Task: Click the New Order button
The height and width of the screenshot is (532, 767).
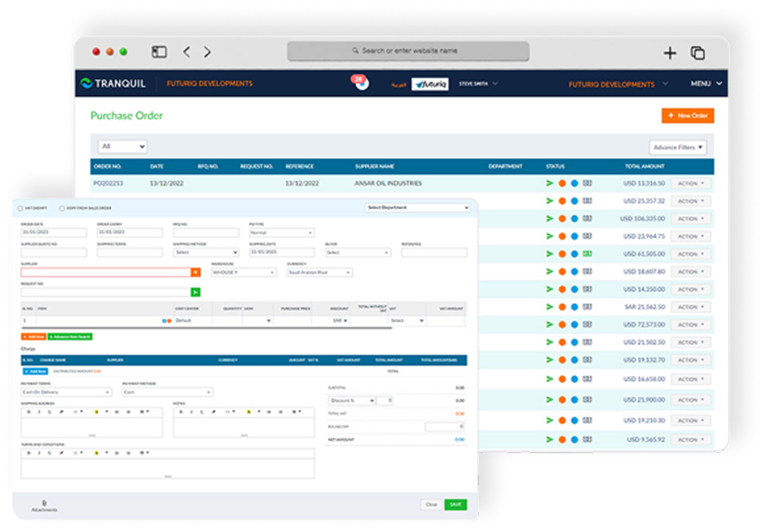Action: (x=688, y=115)
